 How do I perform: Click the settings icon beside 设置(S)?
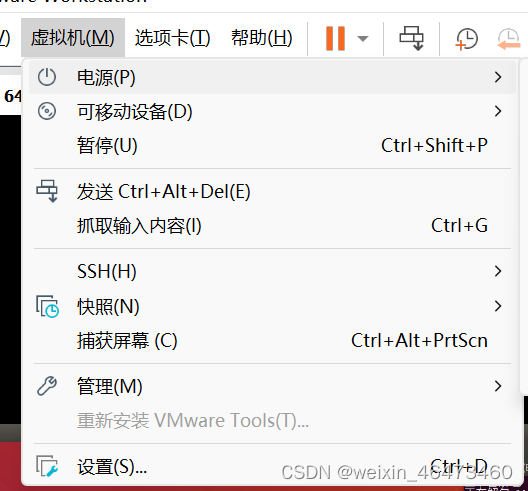pos(47,466)
